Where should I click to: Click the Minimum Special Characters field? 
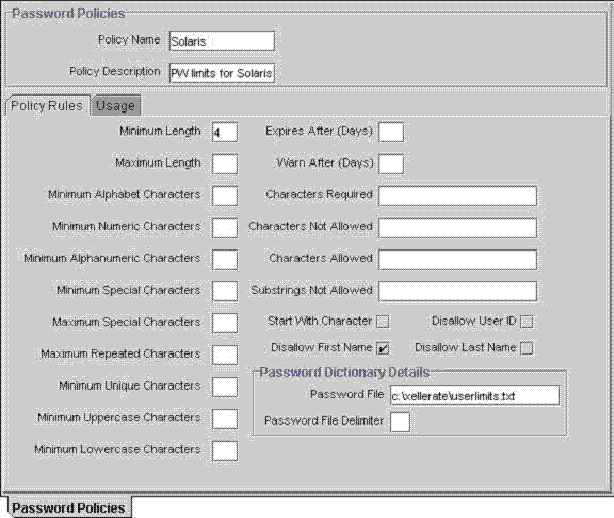pos(225,291)
